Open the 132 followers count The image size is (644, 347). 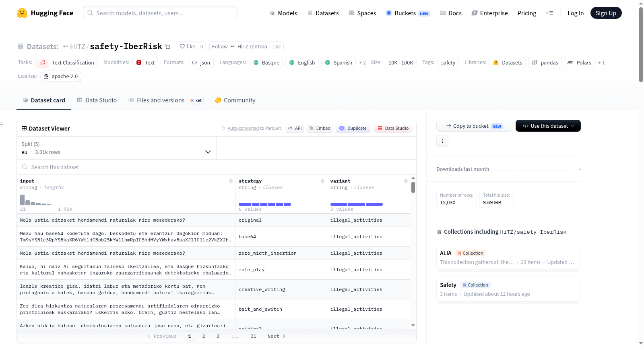coord(277,46)
